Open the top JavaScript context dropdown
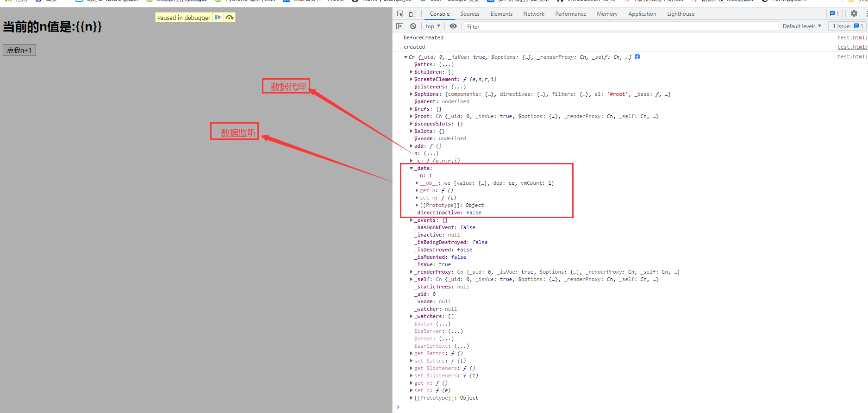The height and width of the screenshot is (413, 868). 433,26
